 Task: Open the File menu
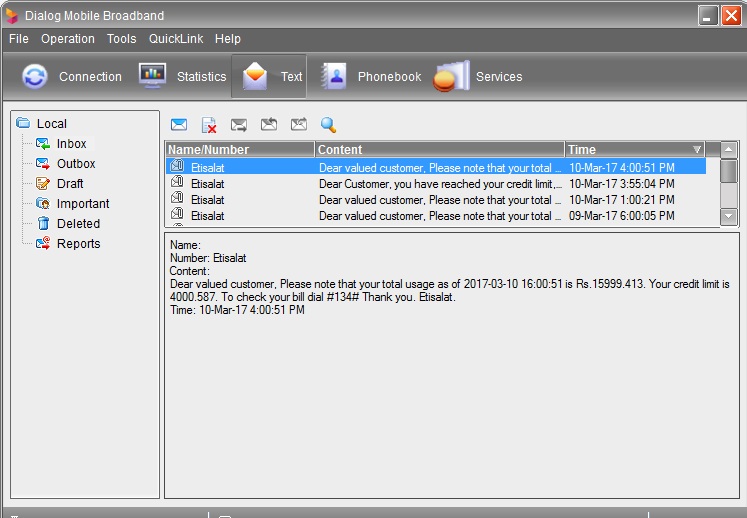[19, 39]
